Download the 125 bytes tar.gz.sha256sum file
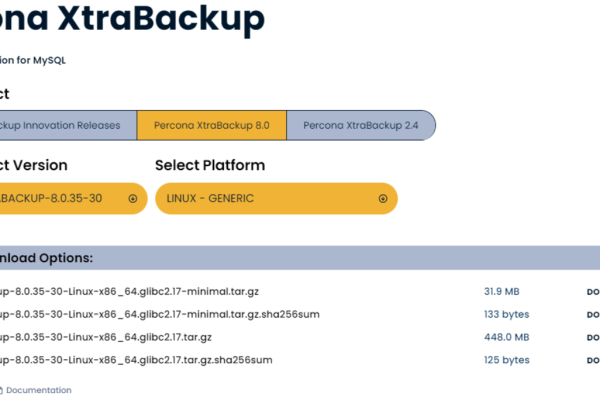Image resolution: width=600 pixels, height=400 pixels. pyautogui.click(x=592, y=360)
